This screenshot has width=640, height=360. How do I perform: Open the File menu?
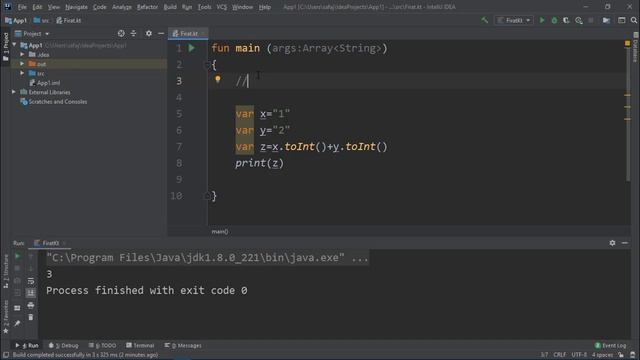22,7
